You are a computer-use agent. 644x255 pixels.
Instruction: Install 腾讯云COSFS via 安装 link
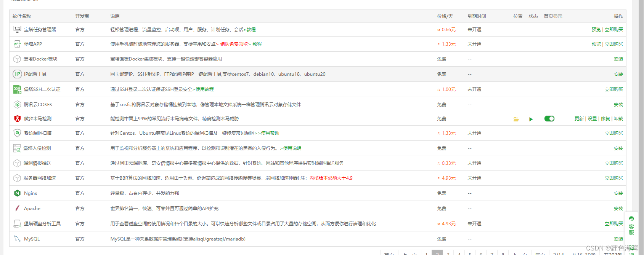[618, 105]
